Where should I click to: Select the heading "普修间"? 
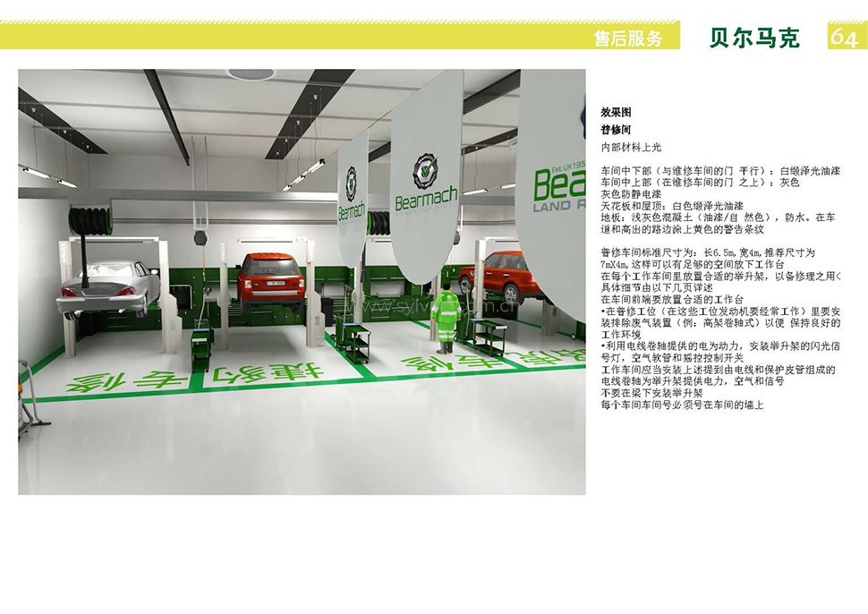(x=616, y=130)
